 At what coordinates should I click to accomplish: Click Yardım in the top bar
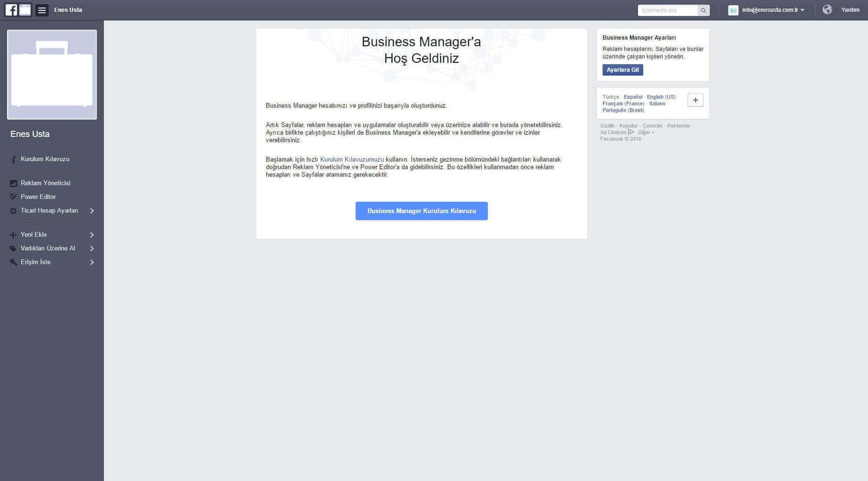pos(850,10)
